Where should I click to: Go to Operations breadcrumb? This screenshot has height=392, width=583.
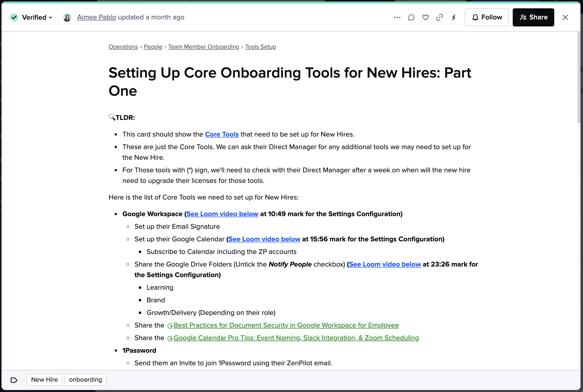123,47
